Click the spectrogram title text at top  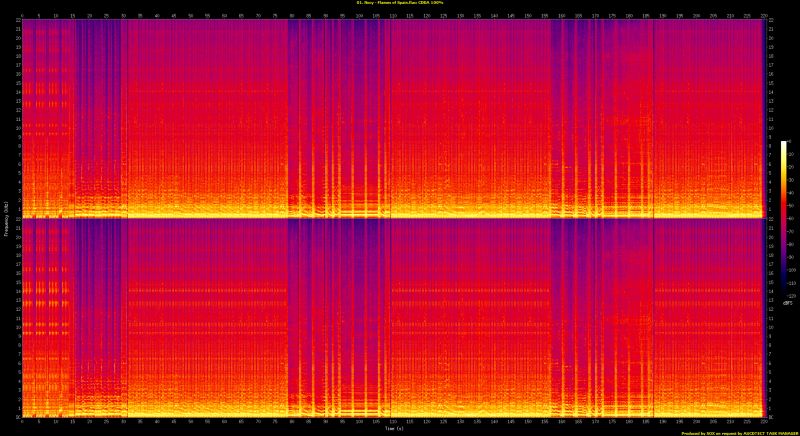click(400, 4)
